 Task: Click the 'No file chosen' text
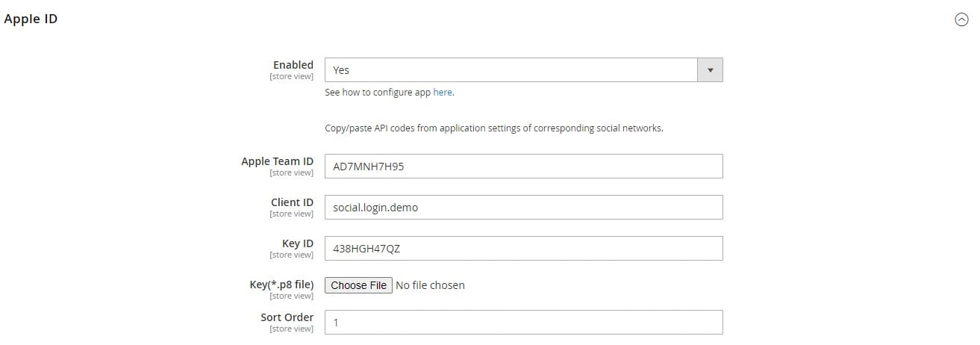tap(430, 285)
